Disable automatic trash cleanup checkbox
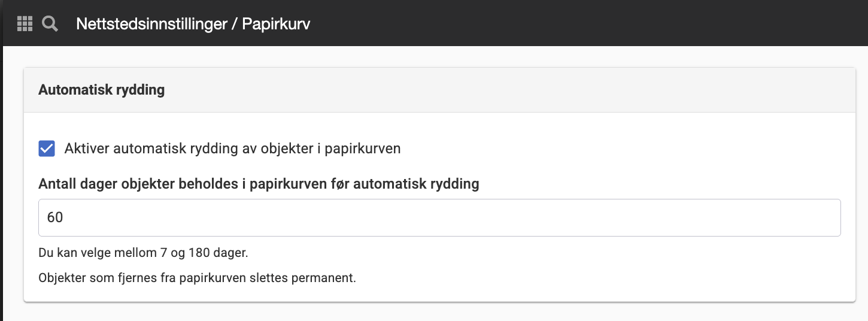 [x=47, y=149]
